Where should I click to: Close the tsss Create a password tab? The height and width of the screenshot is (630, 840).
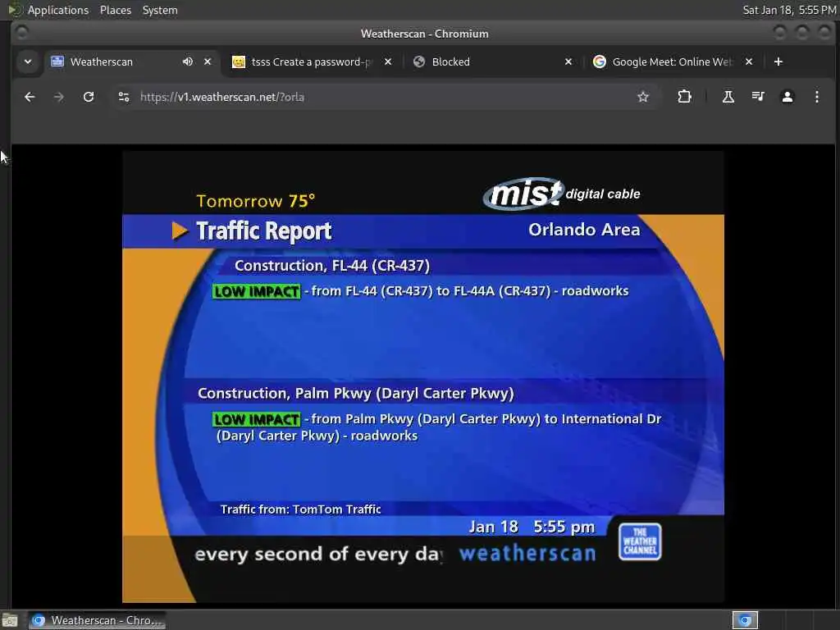[388, 62]
